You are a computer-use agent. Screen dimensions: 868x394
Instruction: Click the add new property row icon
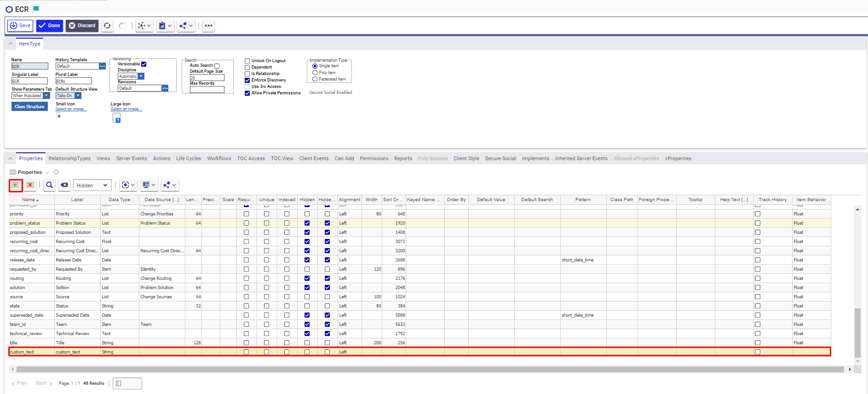point(15,185)
